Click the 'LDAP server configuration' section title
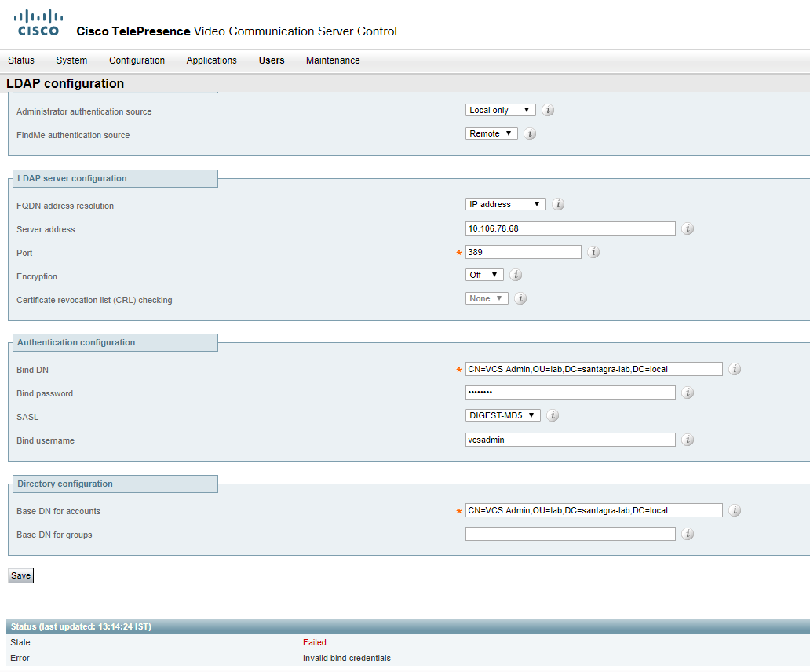This screenshot has height=672, width=810. (71, 178)
